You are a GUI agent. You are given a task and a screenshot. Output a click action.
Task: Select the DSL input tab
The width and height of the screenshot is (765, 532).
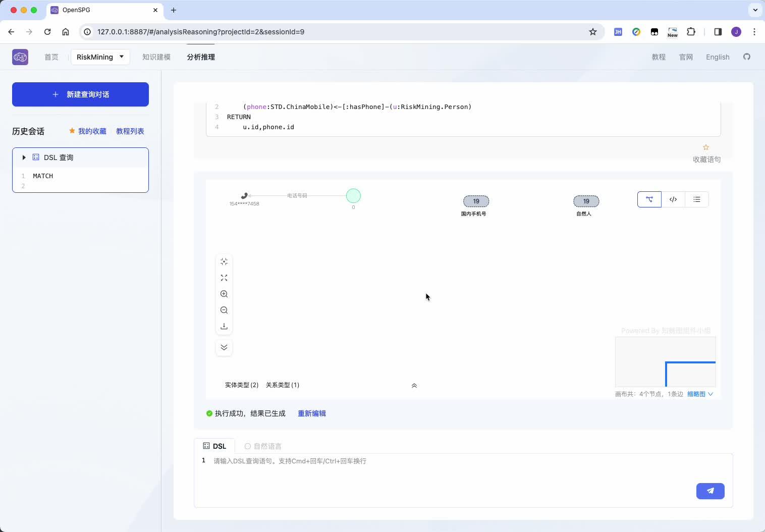(x=214, y=446)
